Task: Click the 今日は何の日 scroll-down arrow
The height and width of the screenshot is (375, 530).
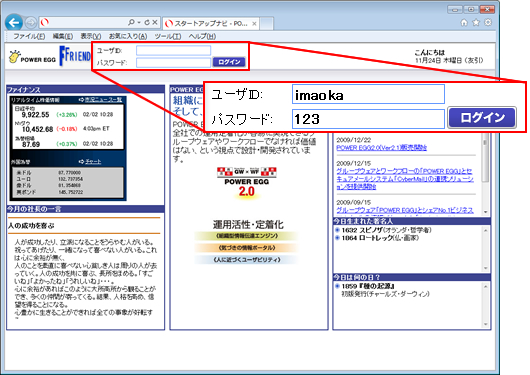Action: [x=486, y=324]
